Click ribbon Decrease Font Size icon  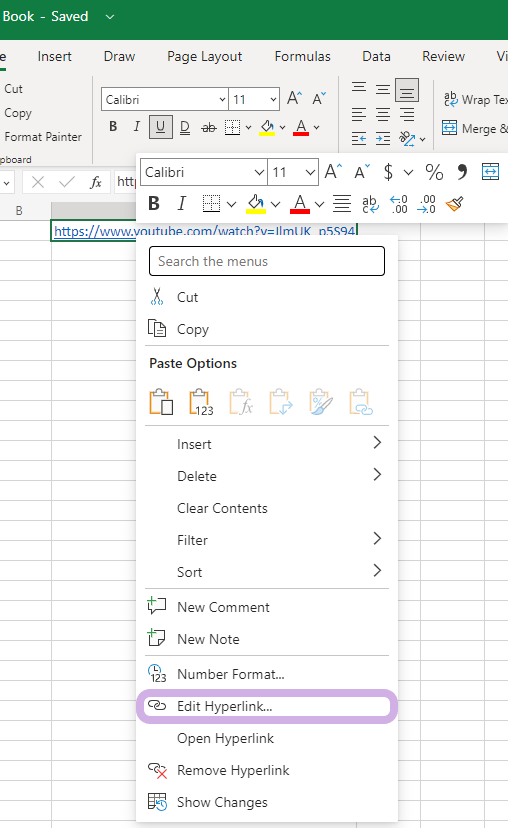click(x=319, y=99)
